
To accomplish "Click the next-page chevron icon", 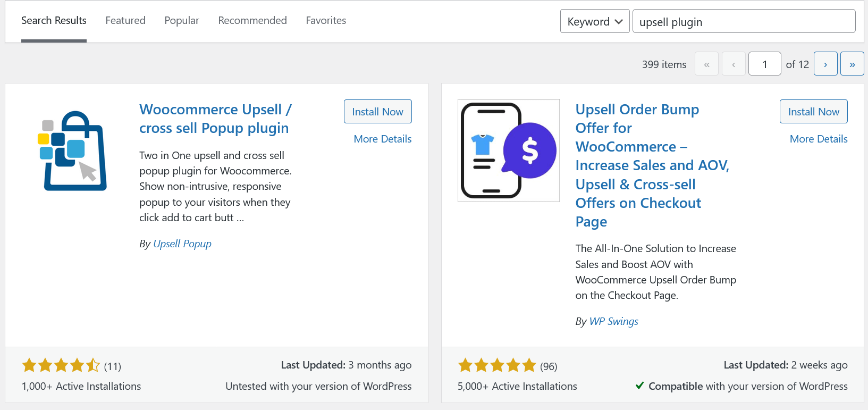I will coord(825,63).
